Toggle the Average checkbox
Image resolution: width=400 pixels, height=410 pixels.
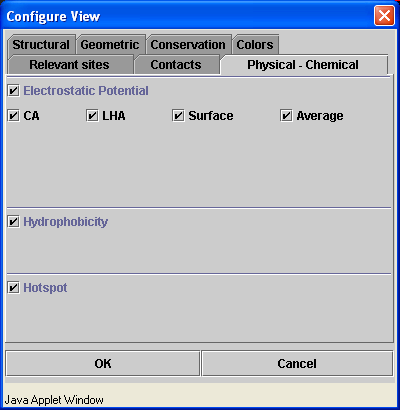pos(286,116)
